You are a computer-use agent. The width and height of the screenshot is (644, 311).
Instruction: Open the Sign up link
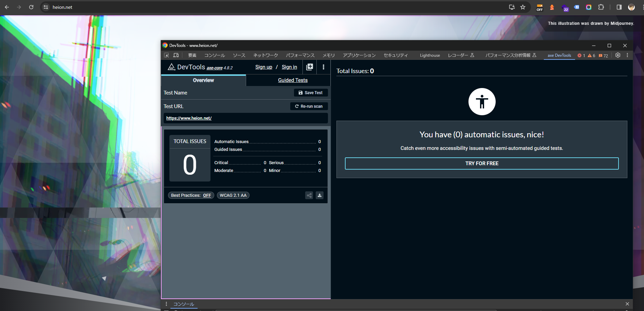[x=264, y=67]
